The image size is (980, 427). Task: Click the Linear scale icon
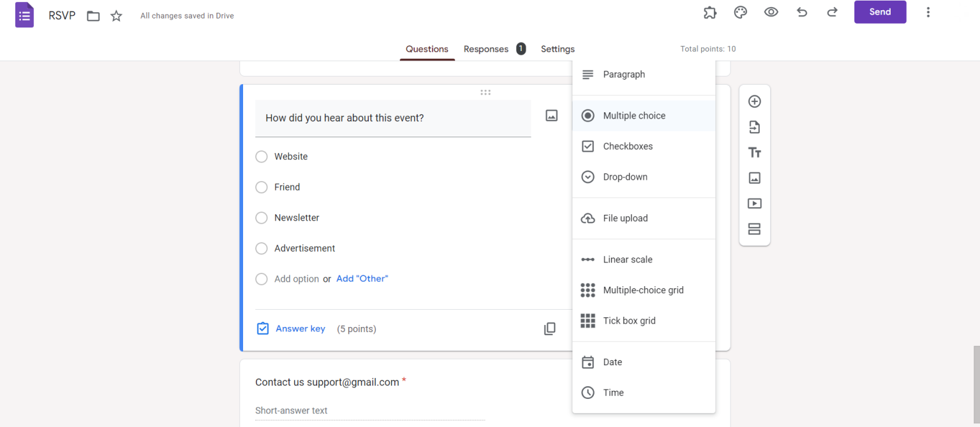click(x=588, y=259)
